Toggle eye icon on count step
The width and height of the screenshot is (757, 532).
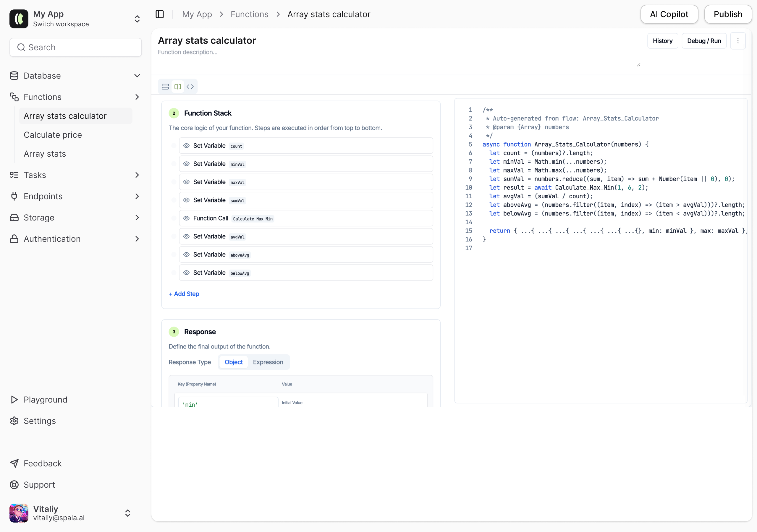[186, 146]
